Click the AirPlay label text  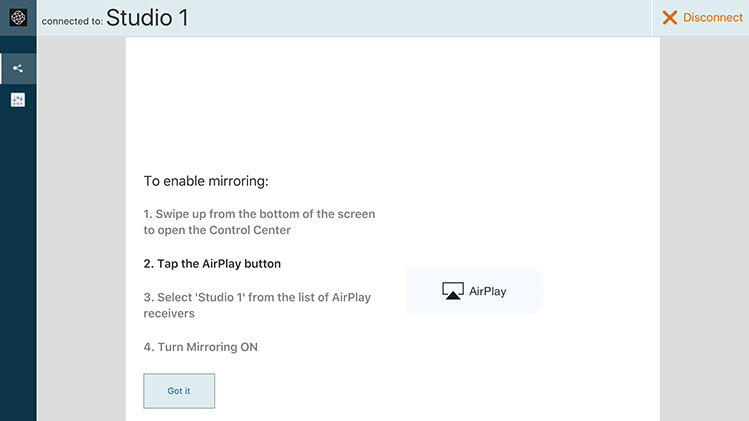coord(487,291)
